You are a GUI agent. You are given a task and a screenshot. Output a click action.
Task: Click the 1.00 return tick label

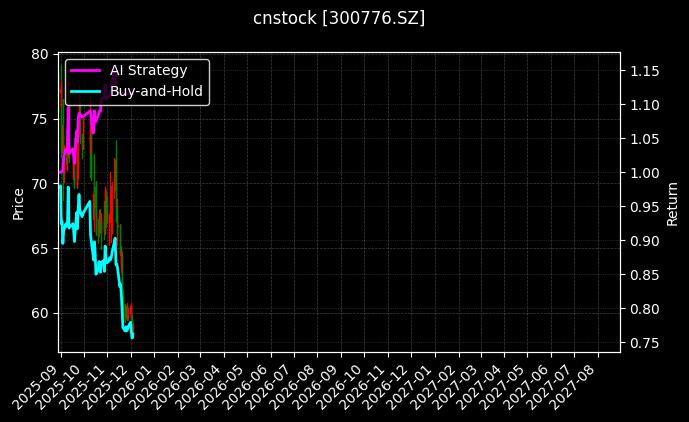tap(644, 173)
